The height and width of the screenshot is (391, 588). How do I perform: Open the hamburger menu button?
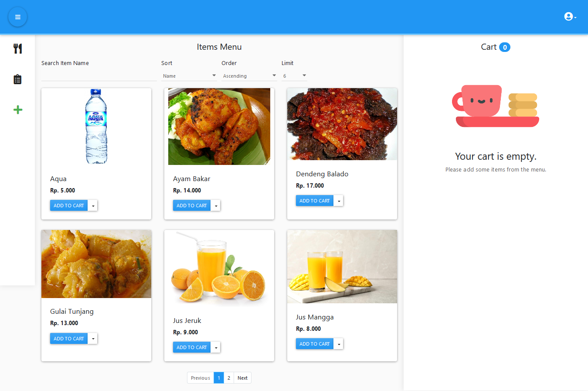click(17, 17)
